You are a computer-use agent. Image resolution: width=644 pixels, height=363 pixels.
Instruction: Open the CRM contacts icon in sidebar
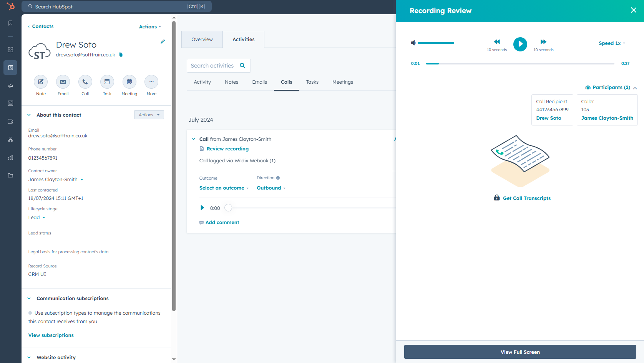click(x=10, y=68)
